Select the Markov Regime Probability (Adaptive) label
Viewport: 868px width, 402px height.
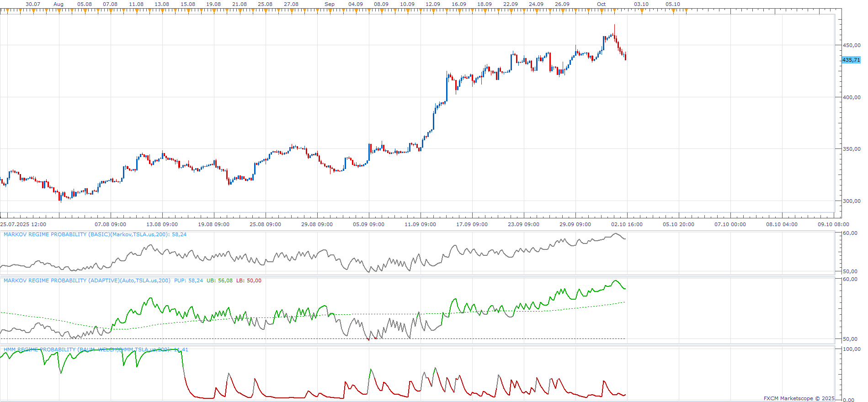[x=87, y=280]
